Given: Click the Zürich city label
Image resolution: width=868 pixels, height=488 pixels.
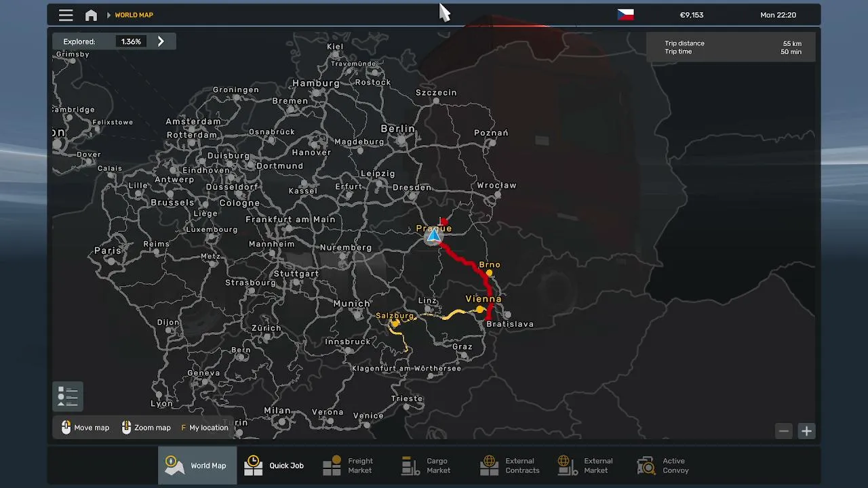Looking at the screenshot, I should 266,328.
